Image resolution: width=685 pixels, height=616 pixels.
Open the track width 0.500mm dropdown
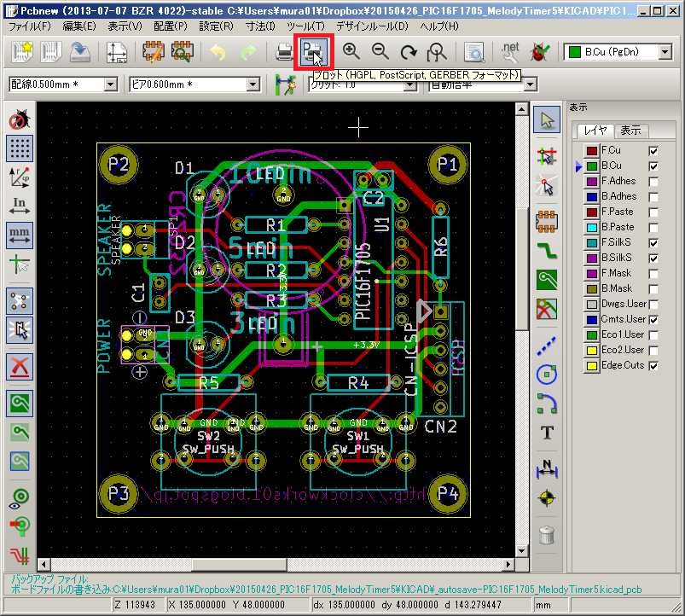click(x=111, y=84)
